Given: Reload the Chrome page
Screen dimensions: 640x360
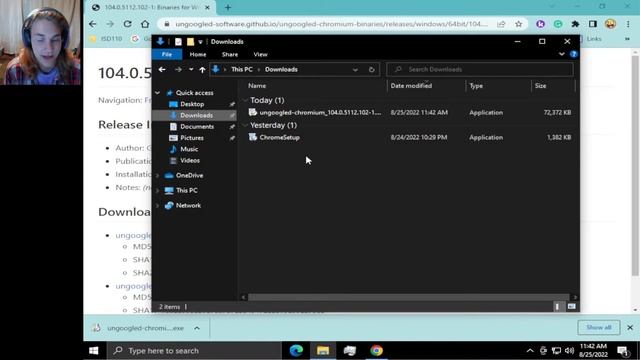Looking at the screenshot, I should pyautogui.click(x=127, y=24).
